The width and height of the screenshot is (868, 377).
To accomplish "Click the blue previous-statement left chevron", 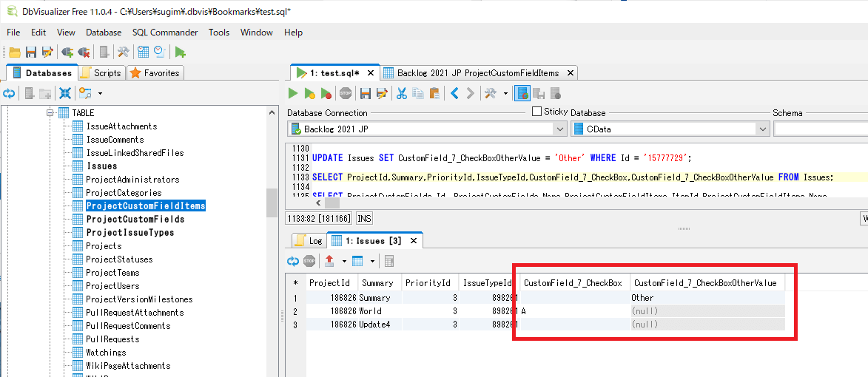I will (454, 93).
